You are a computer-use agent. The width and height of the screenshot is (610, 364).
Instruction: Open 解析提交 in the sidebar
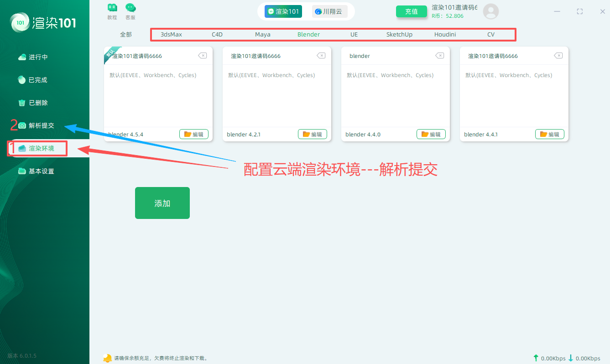pos(36,125)
